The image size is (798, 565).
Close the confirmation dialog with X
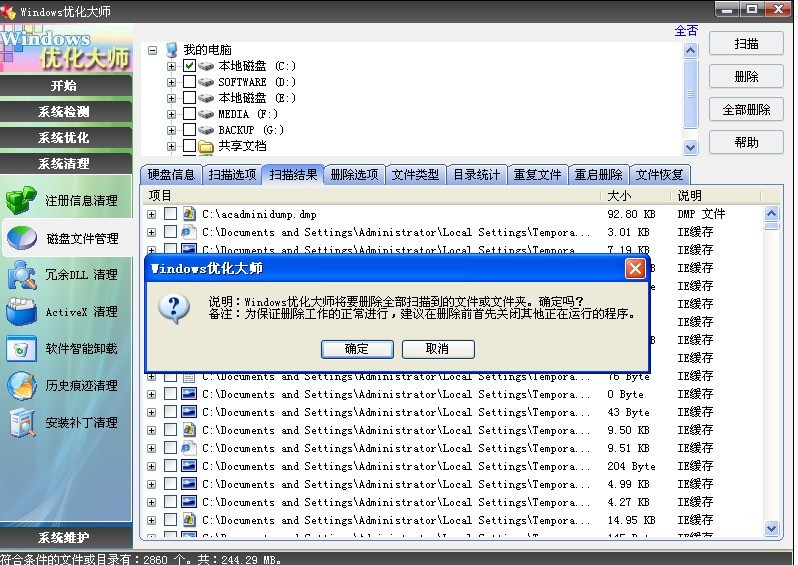(635, 268)
